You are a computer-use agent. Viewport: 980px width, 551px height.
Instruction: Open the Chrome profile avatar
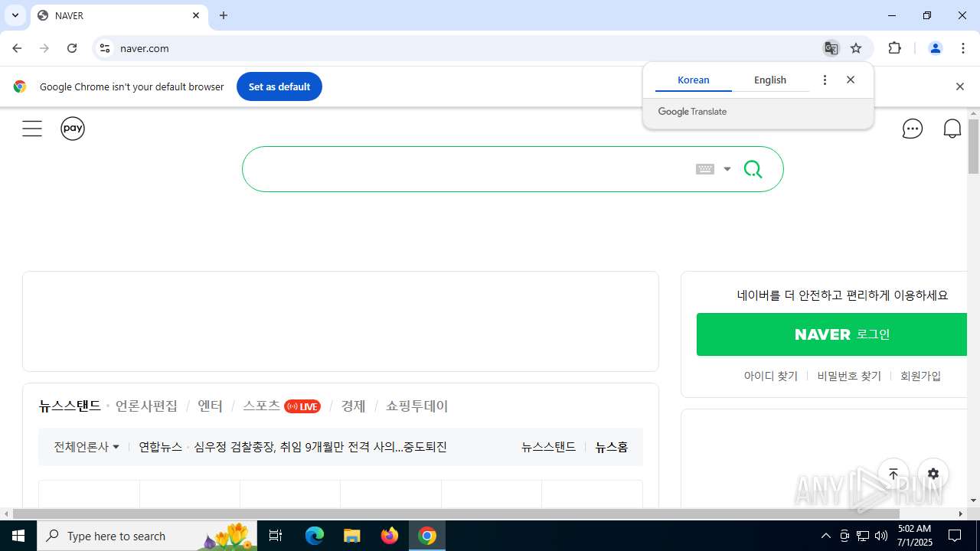point(935,48)
